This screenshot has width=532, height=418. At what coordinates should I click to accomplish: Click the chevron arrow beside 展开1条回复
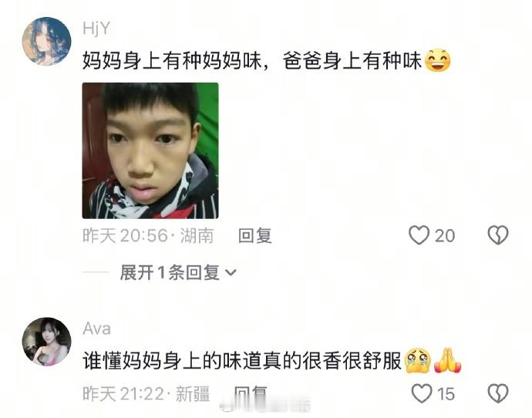pos(231,273)
